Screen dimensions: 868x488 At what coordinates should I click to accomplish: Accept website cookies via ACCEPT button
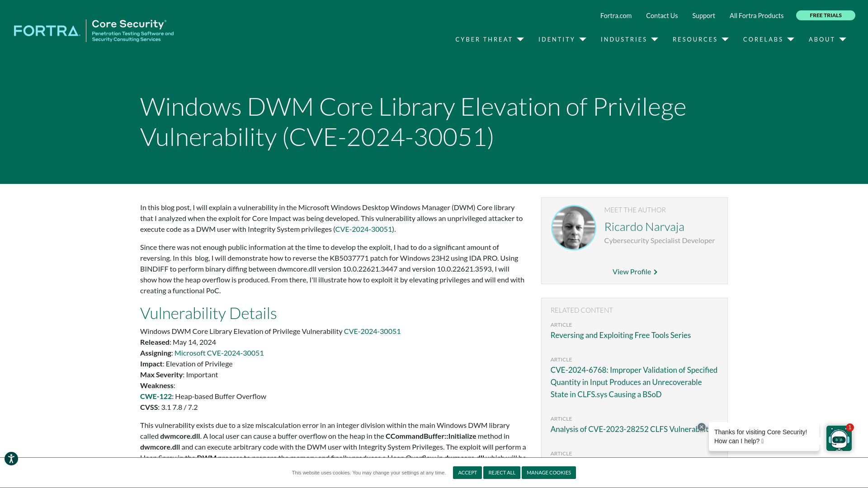(x=467, y=472)
